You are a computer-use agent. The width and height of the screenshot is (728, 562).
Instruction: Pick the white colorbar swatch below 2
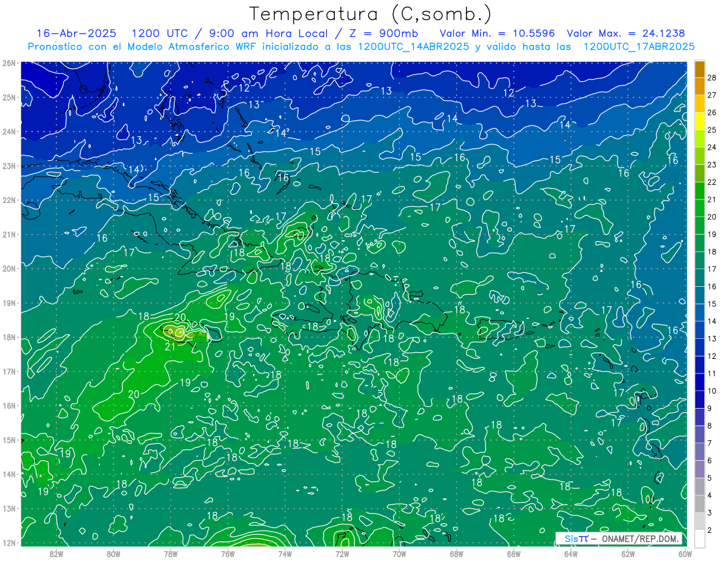[x=699, y=538]
